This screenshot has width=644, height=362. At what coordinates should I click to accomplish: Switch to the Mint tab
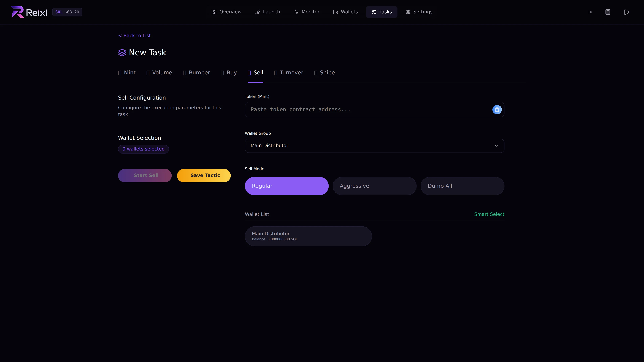(127, 73)
